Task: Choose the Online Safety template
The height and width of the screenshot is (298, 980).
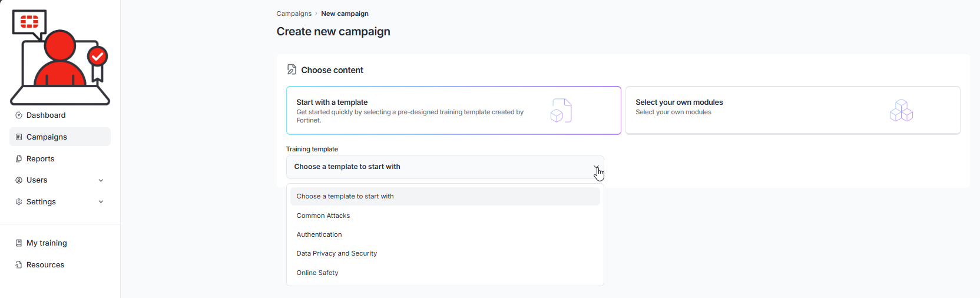Action: [317, 273]
